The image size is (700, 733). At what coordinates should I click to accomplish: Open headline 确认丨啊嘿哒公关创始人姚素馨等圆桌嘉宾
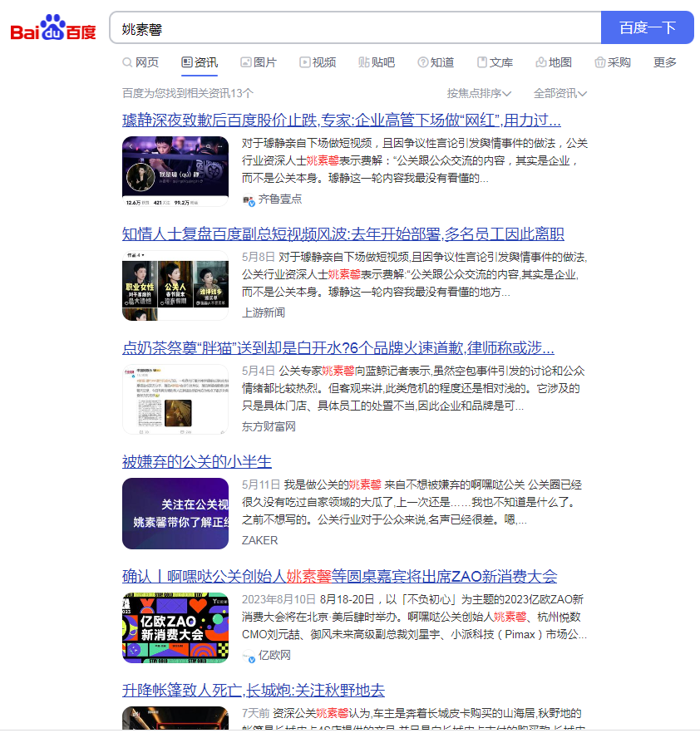339,576
